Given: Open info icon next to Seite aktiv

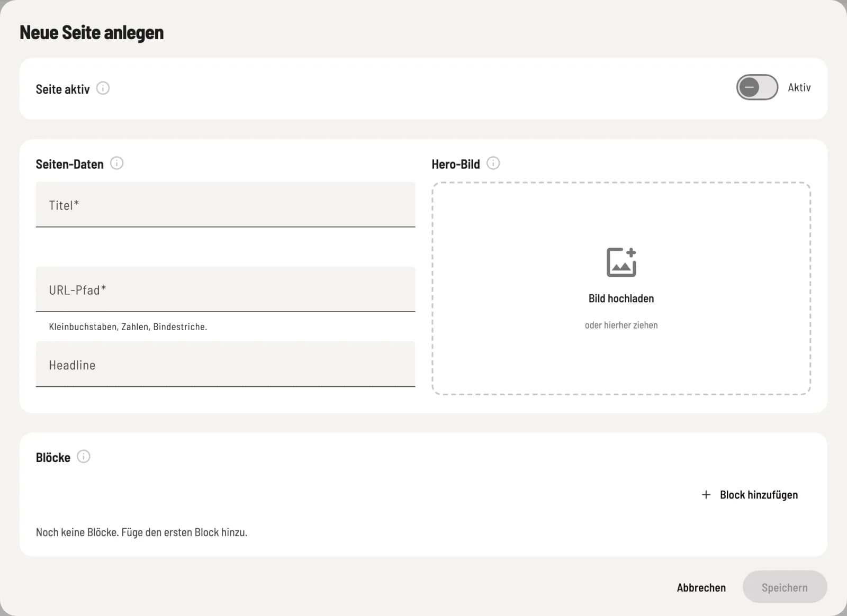Looking at the screenshot, I should click(103, 88).
